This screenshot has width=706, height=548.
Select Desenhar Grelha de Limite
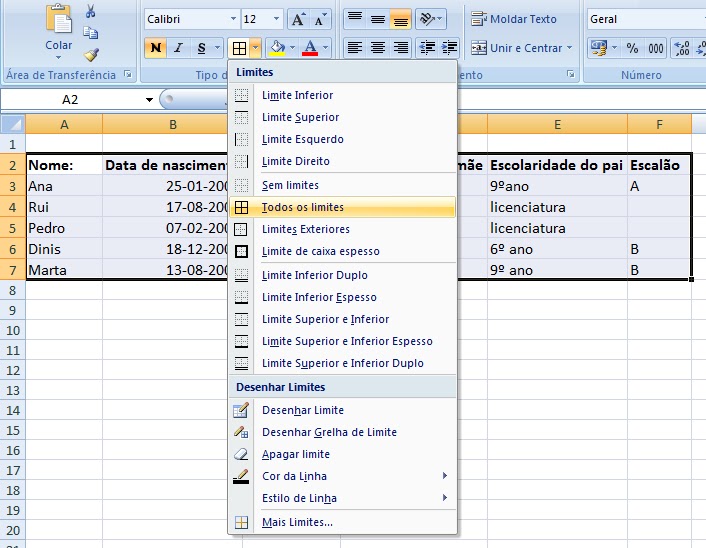click(342, 432)
